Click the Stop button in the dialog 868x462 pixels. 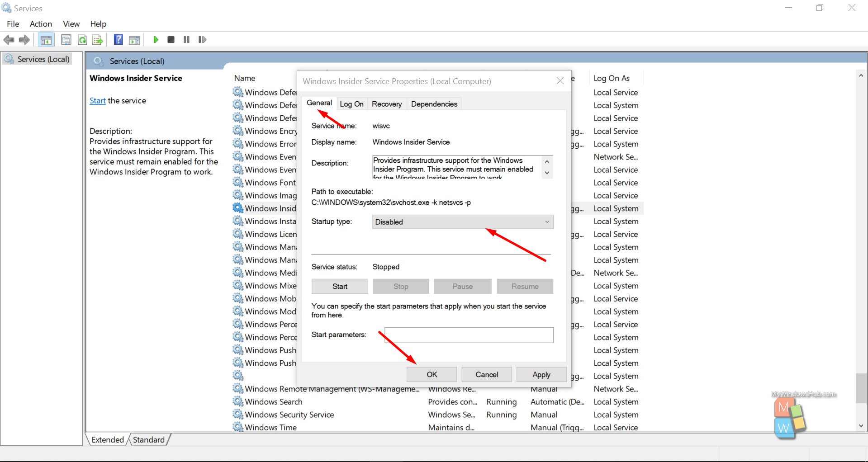pyautogui.click(x=401, y=287)
